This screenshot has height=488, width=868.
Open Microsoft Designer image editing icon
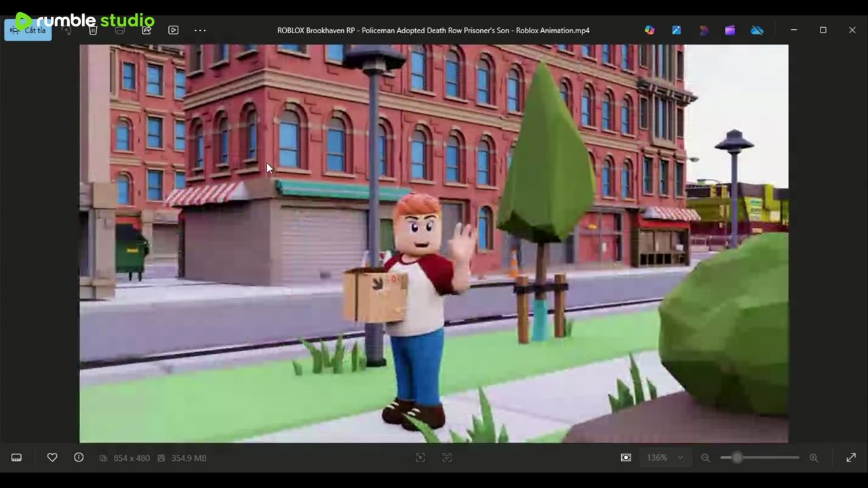click(x=677, y=30)
